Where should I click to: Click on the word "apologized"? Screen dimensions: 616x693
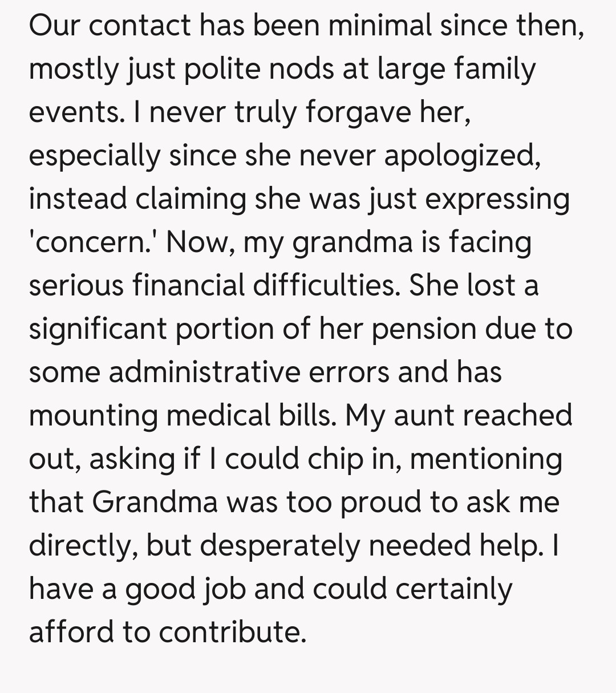click(x=462, y=156)
